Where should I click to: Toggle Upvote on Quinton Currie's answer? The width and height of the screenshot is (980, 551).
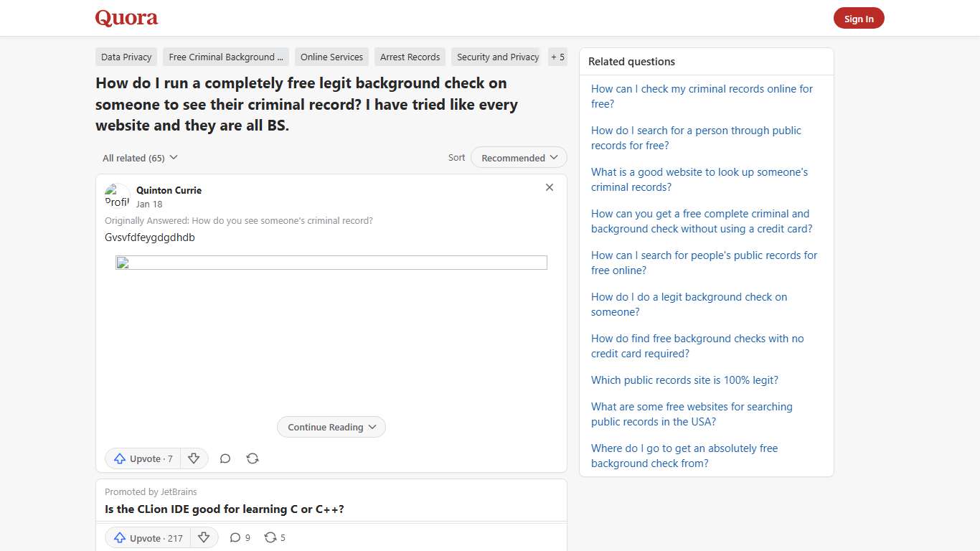[142, 458]
